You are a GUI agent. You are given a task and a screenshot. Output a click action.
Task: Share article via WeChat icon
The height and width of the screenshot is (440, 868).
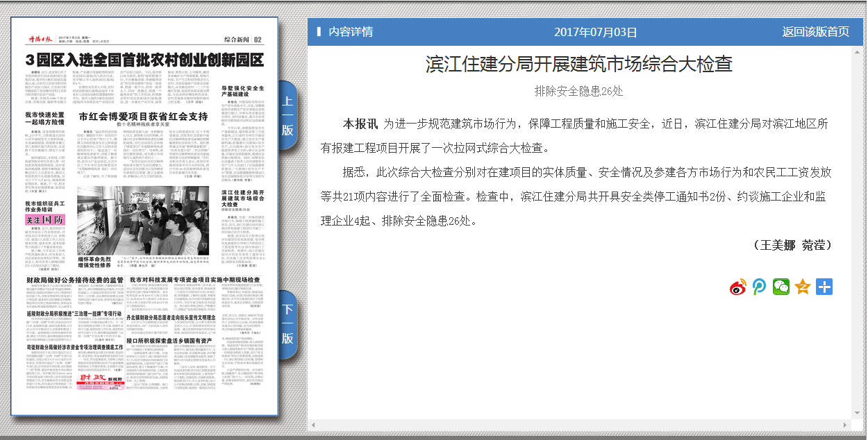[781, 287]
